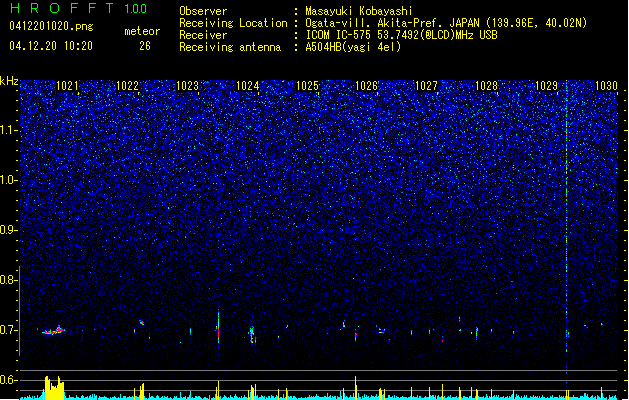Click observer name Masayuki Kobayashi

[x=359, y=11]
